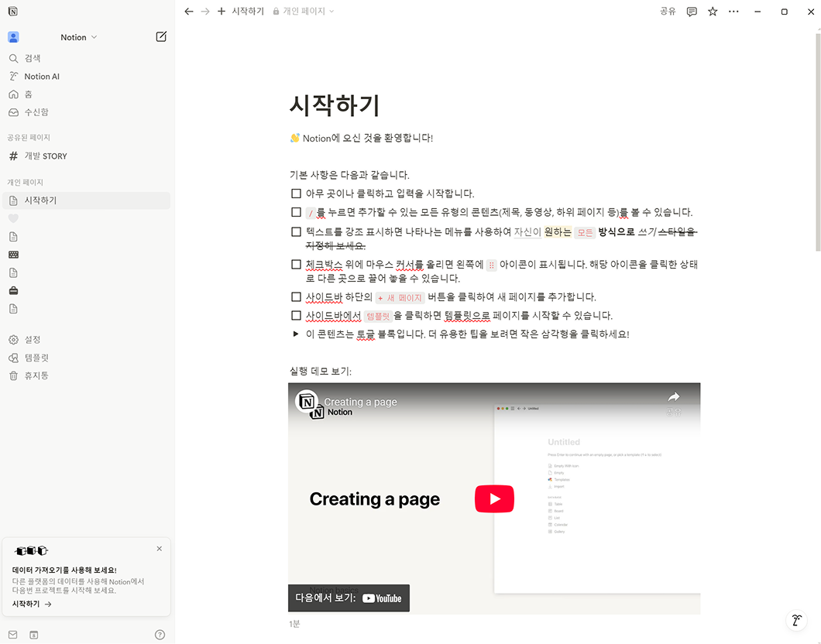Click the 시작하기 breadcrumb in top bar

pos(248,11)
